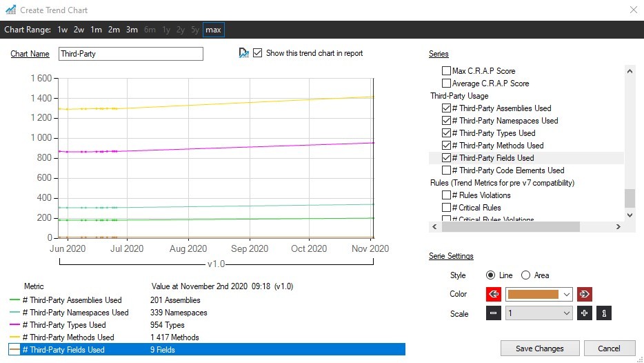Click Save Changes button

tap(539, 349)
